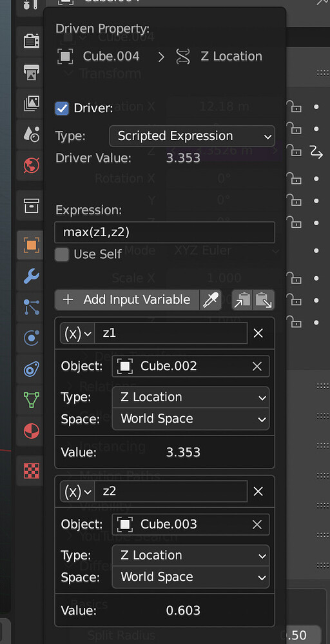Open the Physics properties tab

31,338
